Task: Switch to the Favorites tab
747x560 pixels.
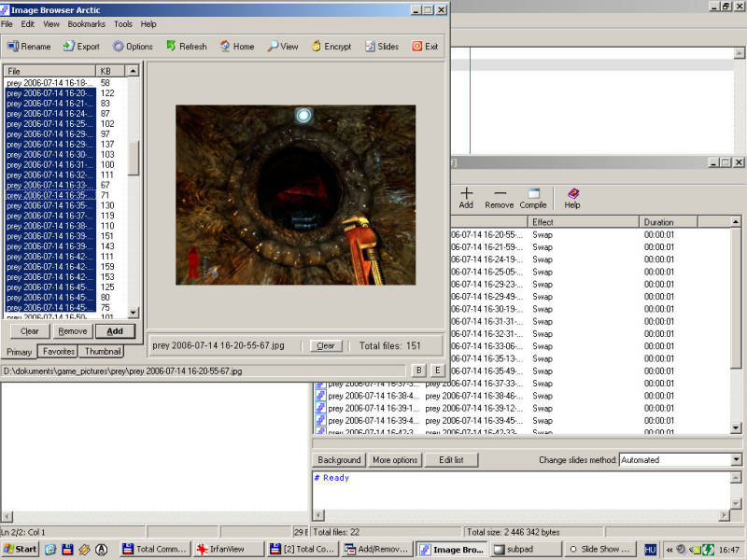Action: point(58,352)
